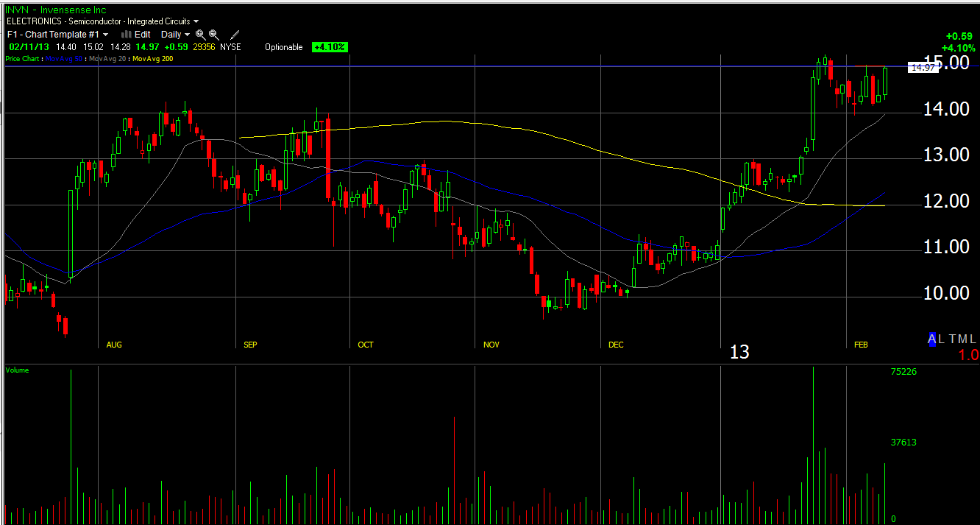
Task: Click the white 14.97 price tag on axis
Action: 923,67
